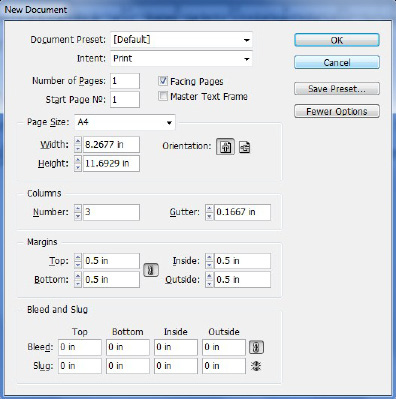Click Gutter stepper arrows
Screen dimensions: 399x403
[209, 212]
